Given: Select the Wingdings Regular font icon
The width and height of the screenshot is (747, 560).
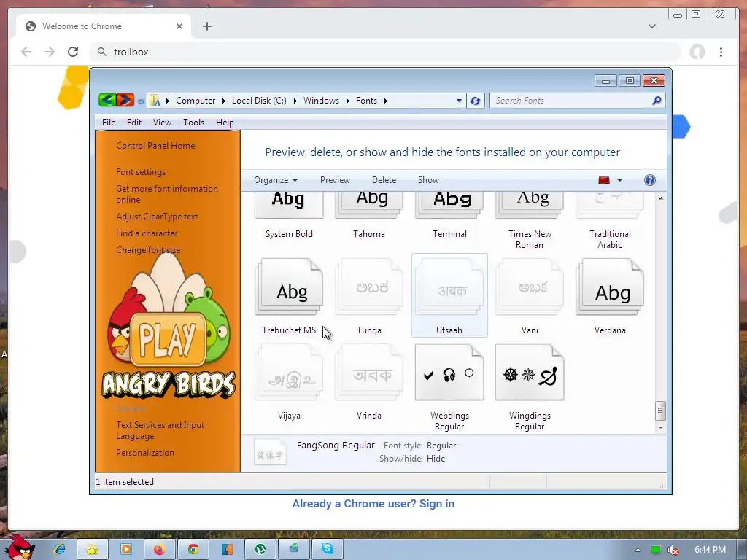Looking at the screenshot, I should click(x=530, y=373).
